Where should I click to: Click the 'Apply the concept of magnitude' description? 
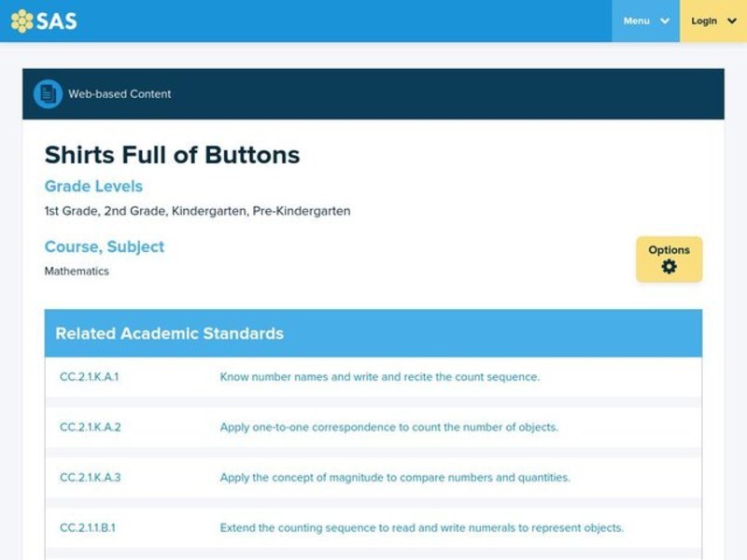pos(395,476)
